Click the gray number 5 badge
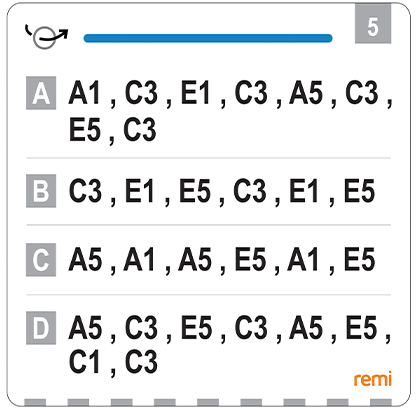This screenshot has height=409, width=418. pos(373,24)
